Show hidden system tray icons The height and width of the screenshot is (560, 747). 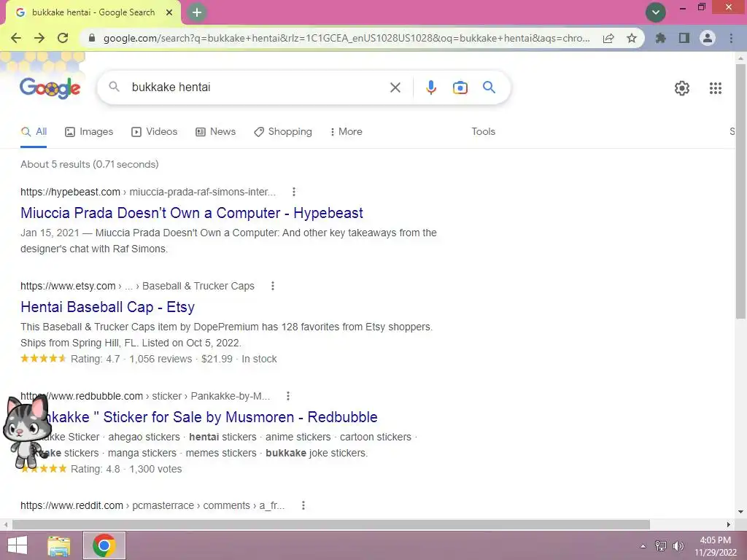(x=643, y=546)
